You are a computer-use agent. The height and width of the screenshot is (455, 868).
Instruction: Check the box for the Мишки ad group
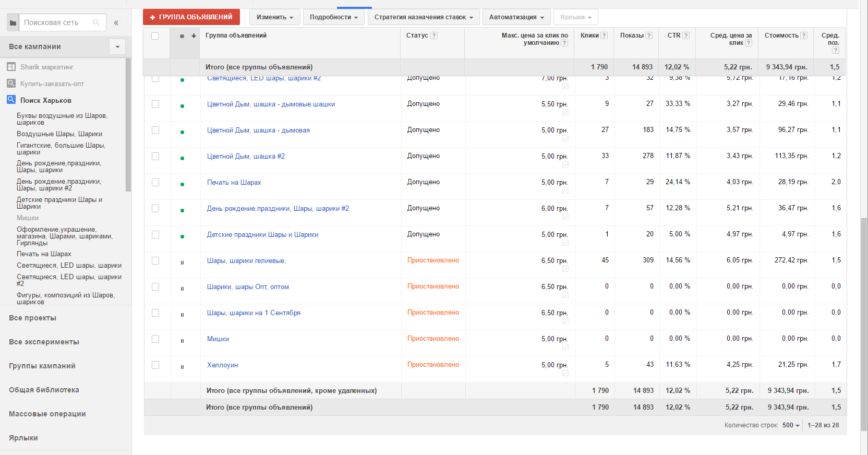click(x=155, y=339)
